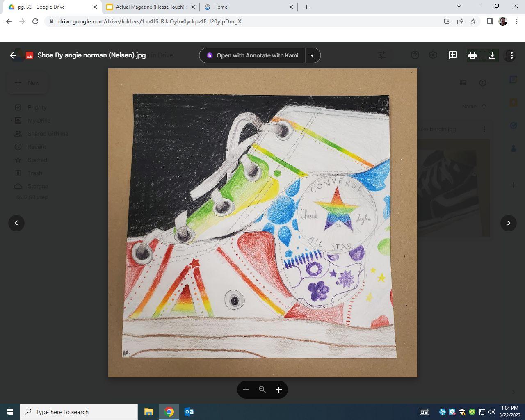Open the Chrome tab search chevron
The image size is (525, 420).
click(x=459, y=6)
